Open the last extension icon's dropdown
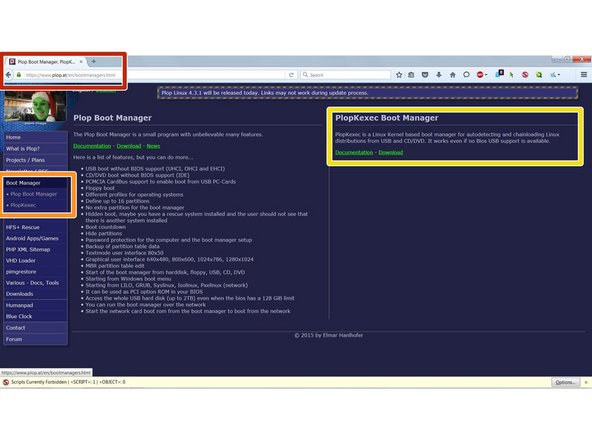The width and height of the screenshot is (592, 444). click(559, 75)
